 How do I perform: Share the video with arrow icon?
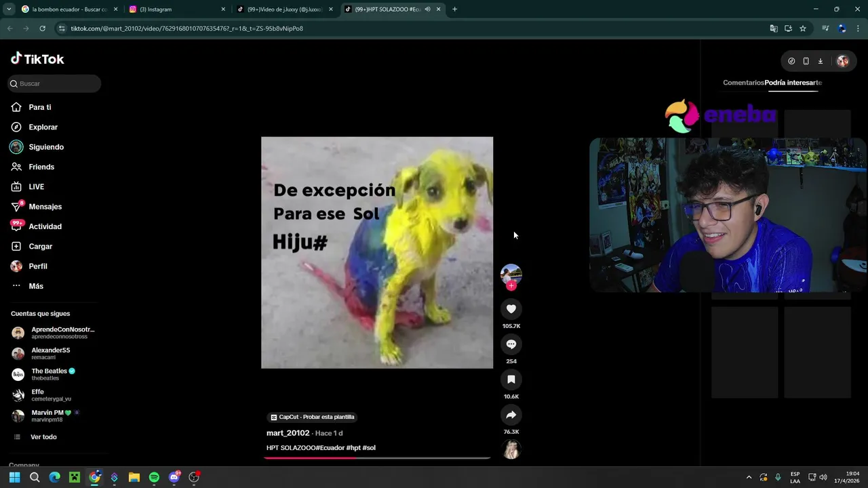tap(511, 415)
